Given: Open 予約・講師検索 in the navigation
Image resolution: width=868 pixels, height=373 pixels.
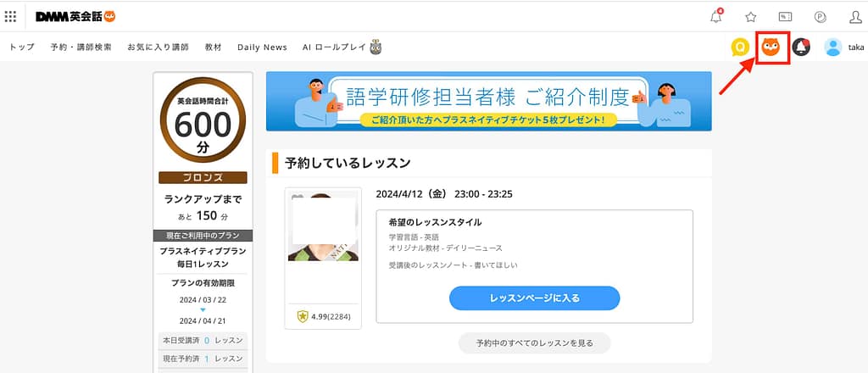Looking at the screenshot, I should (x=81, y=47).
